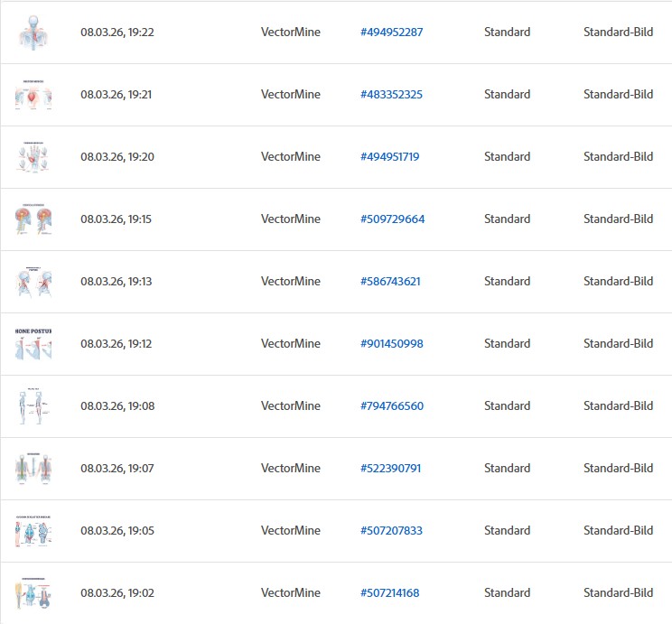Open the thumbnail beside 19:05 timestamp
This screenshot has width=672, height=624.
(x=33, y=531)
